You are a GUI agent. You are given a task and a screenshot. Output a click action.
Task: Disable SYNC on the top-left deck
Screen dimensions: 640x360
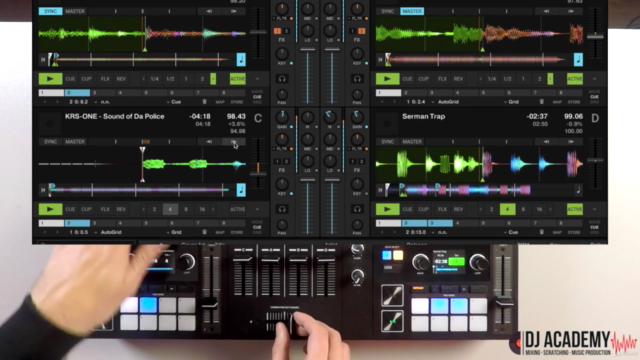point(51,11)
